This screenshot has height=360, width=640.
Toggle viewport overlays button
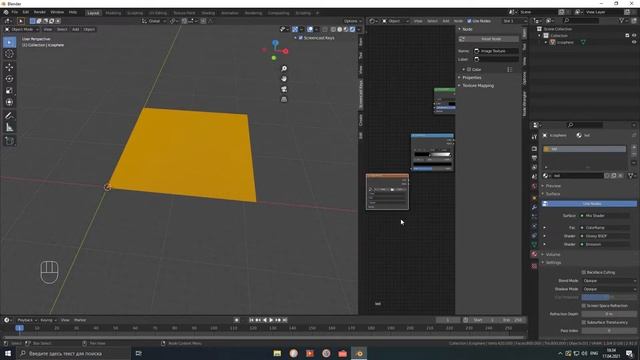point(310,29)
